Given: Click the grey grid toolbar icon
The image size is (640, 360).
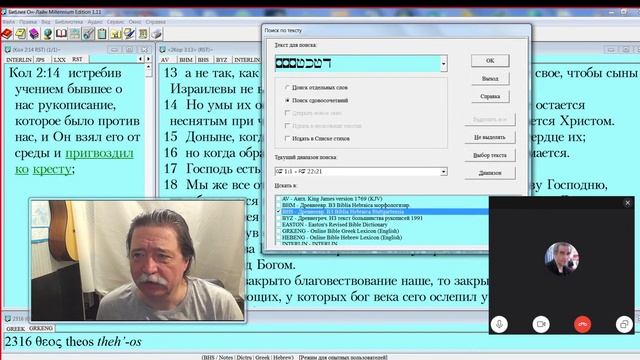Looking at the screenshot, I should pos(75,34).
